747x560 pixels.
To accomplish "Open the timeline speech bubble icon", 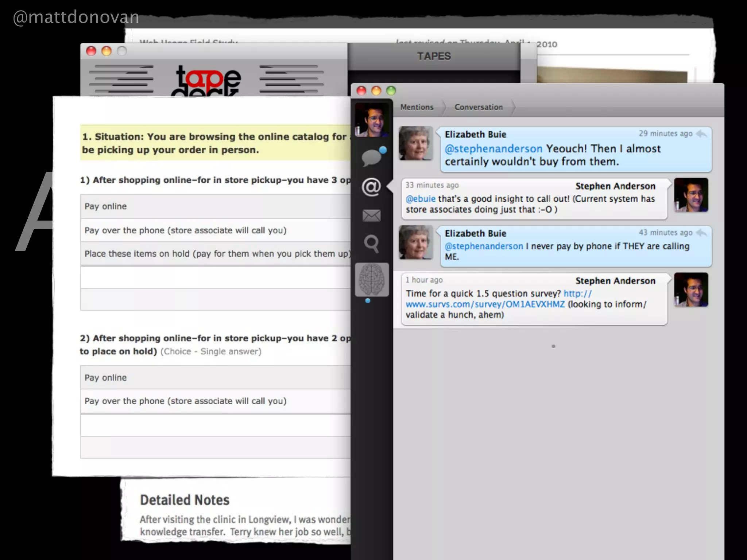I will (x=371, y=157).
